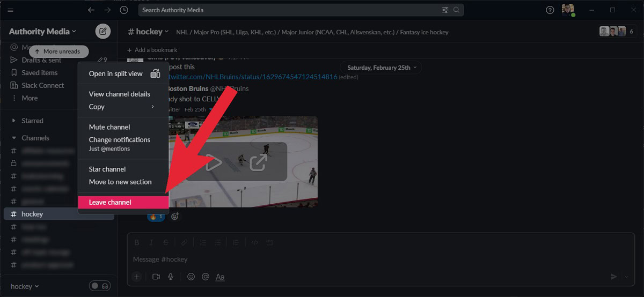The image size is (644, 297).
Task: Click Leave channel in context menu
Action: (x=123, y=202)
